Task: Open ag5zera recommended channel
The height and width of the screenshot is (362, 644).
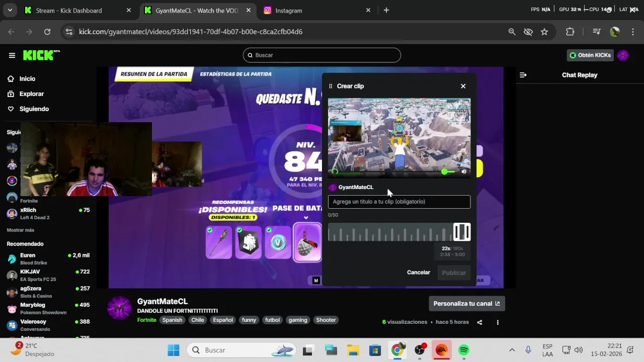Action: (48, 292)
